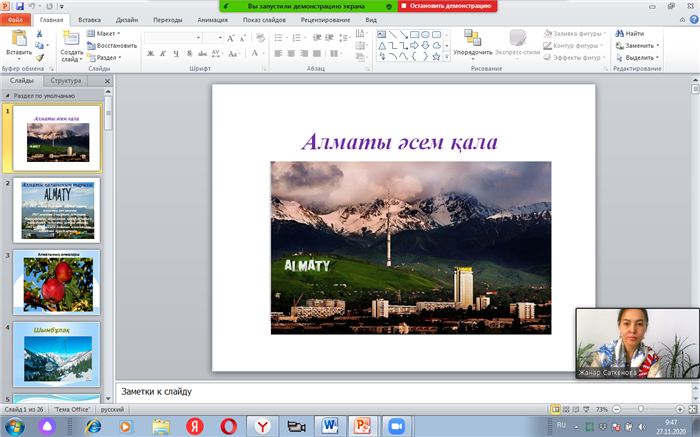Click the Save icon in quick access toolbar
This screenshot has width=700, height=437.
click(x=19, y=6)
